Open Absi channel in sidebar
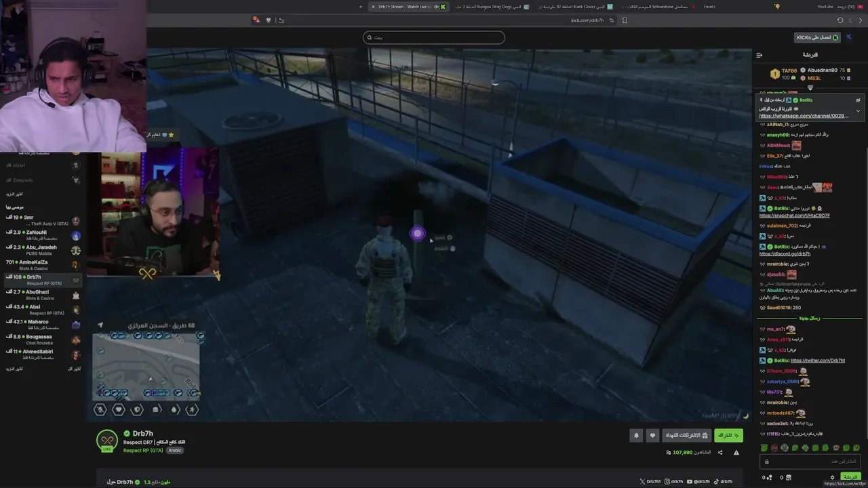Screen dimensions: 868x488 click(43, 310)
